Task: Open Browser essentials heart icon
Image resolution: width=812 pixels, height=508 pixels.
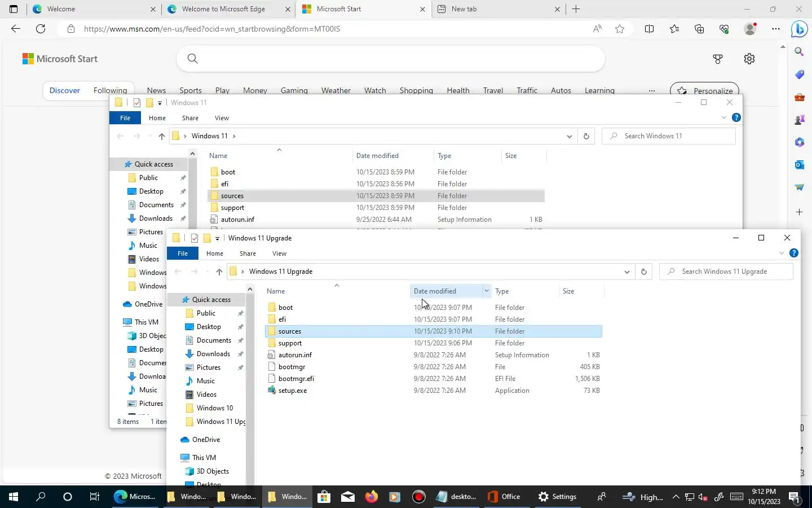Action: (x=724, y=29)
